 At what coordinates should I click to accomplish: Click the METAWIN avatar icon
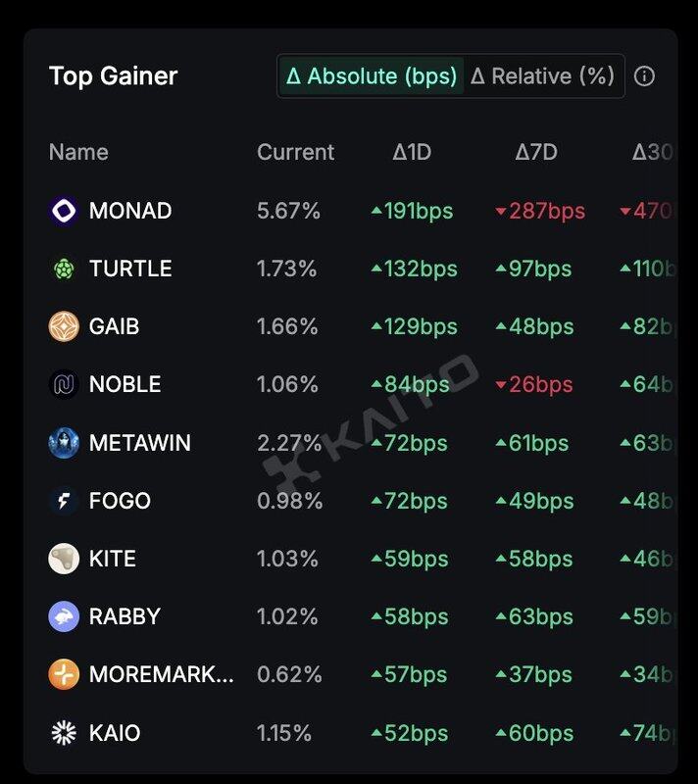pos(64,443)
